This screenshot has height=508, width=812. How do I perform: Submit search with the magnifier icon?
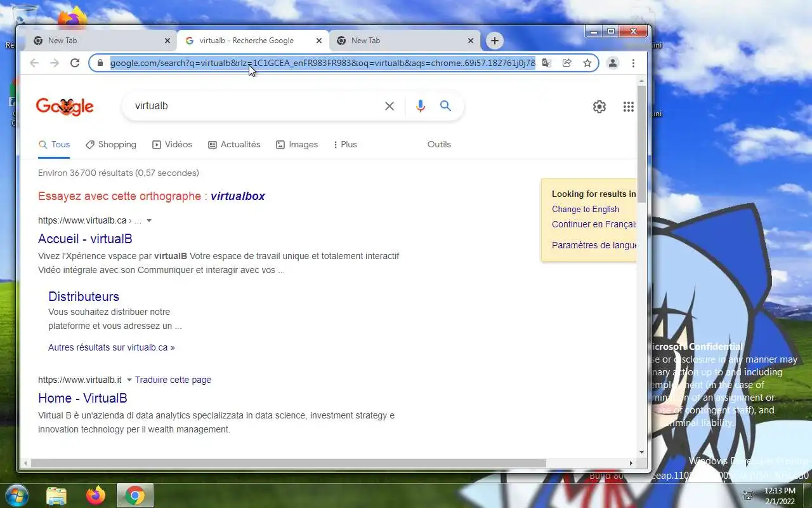coord(446,106)
